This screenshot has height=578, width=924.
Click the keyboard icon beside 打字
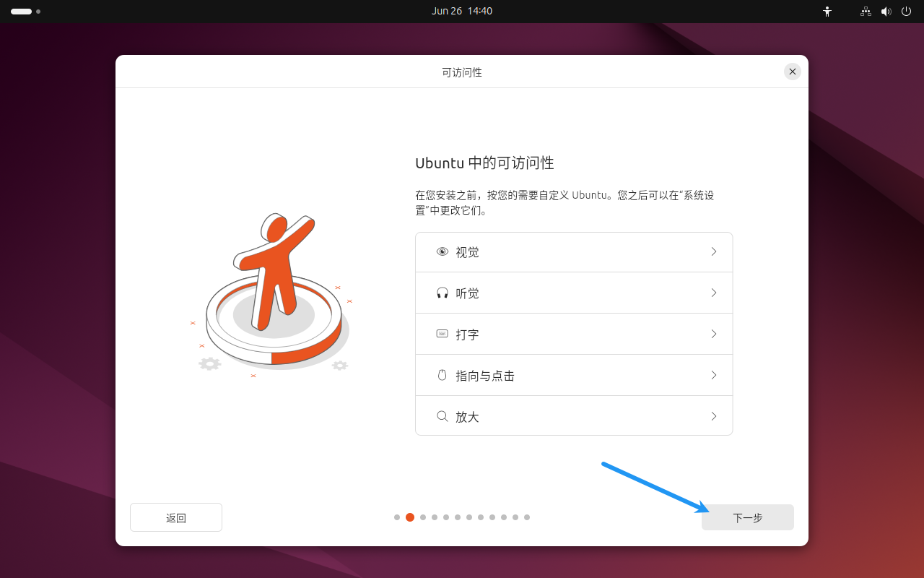click(443, 335)
